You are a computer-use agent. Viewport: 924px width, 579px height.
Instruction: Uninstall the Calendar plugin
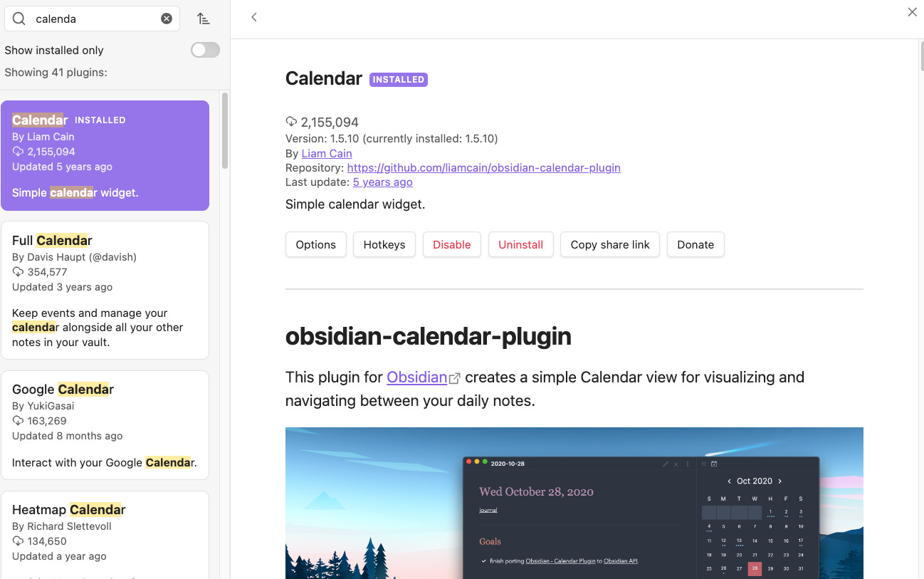point(520,244)
